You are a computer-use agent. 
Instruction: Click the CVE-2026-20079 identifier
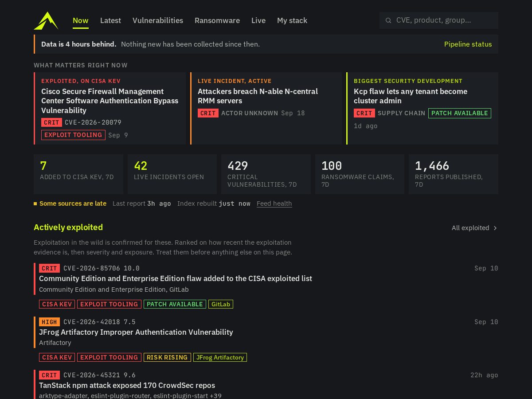pos(93,122)
